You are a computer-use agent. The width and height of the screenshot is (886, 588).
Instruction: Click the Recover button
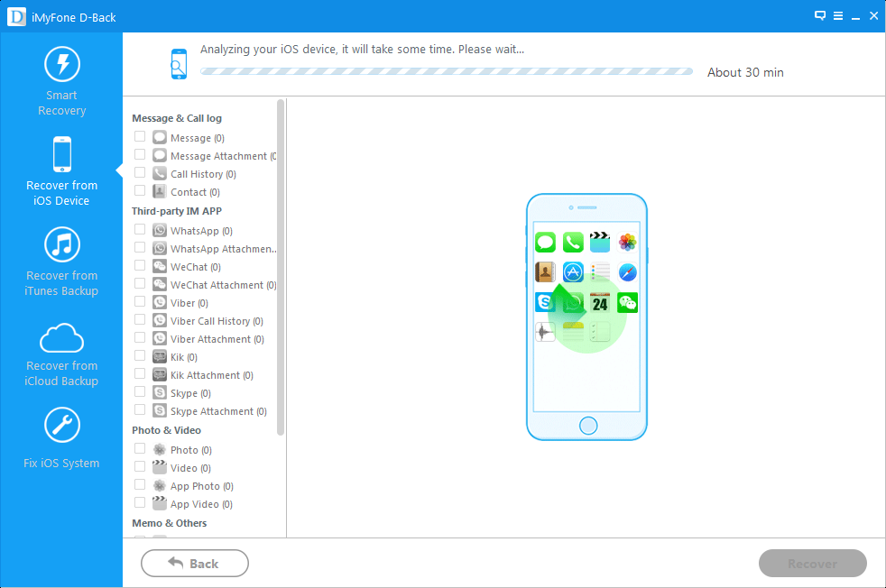pyautogui.click(x=813, y=563)
